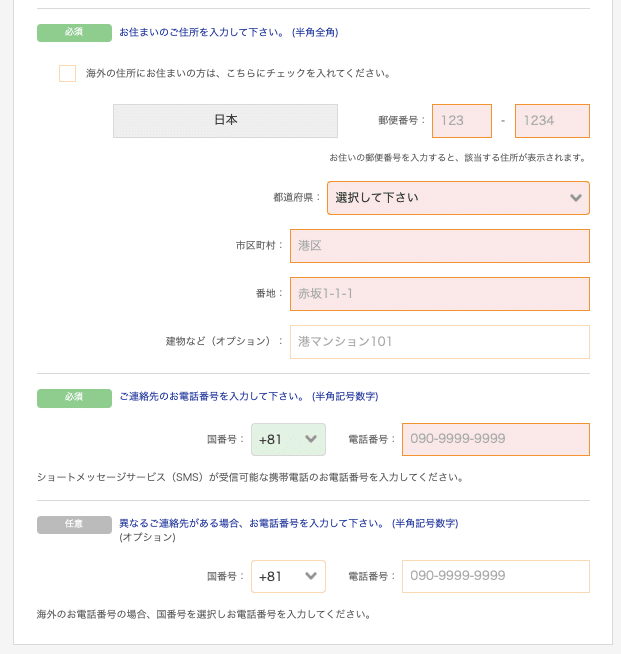Screen dimensions: 621x654
Task: Click the 番地 street address field
Action: click(x=440, y=294)
